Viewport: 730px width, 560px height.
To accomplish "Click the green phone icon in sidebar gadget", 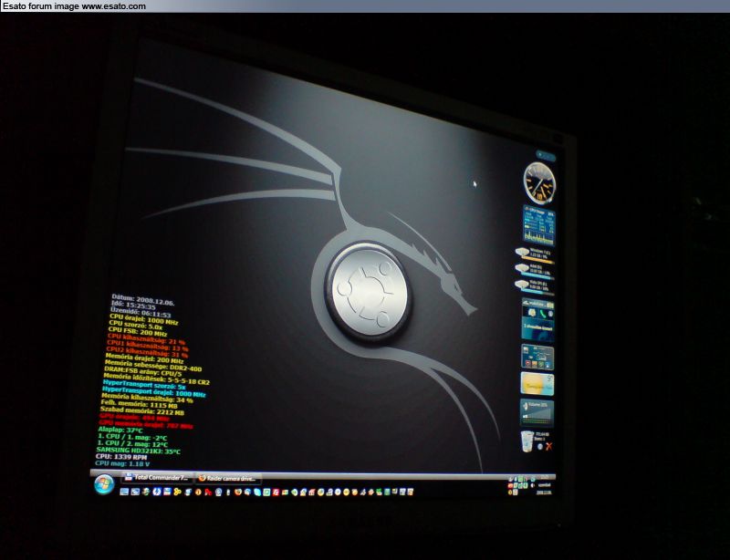I will [x=544, y=315].
